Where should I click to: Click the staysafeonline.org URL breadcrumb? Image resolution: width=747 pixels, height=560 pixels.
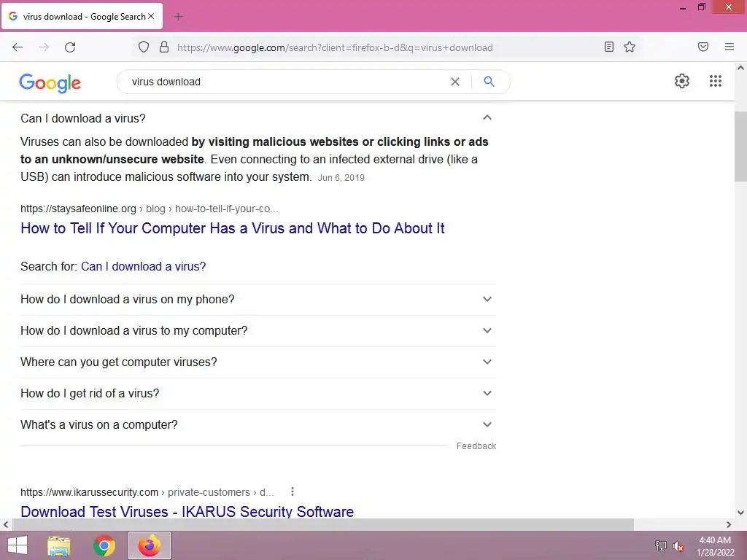pos(149,209)
